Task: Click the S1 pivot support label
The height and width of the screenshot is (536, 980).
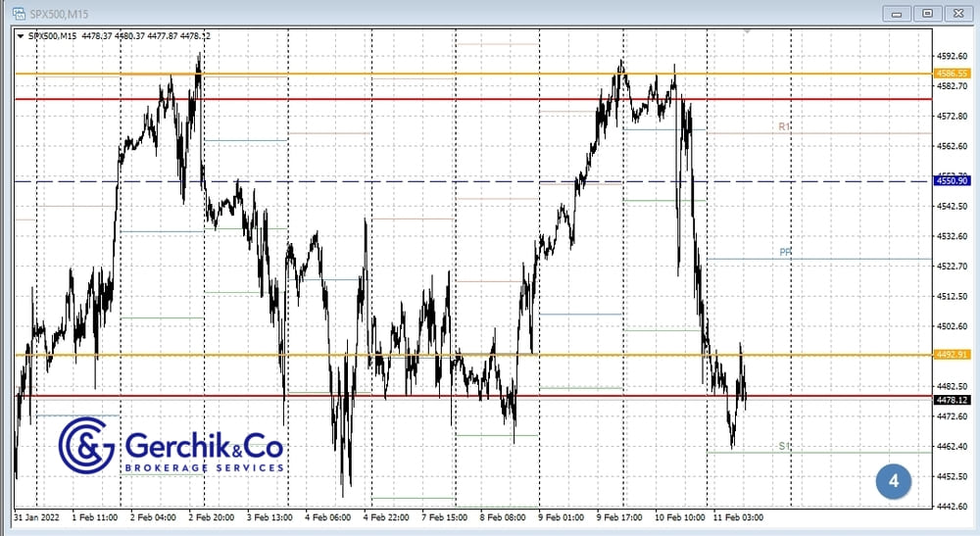Action: (784, 446)
